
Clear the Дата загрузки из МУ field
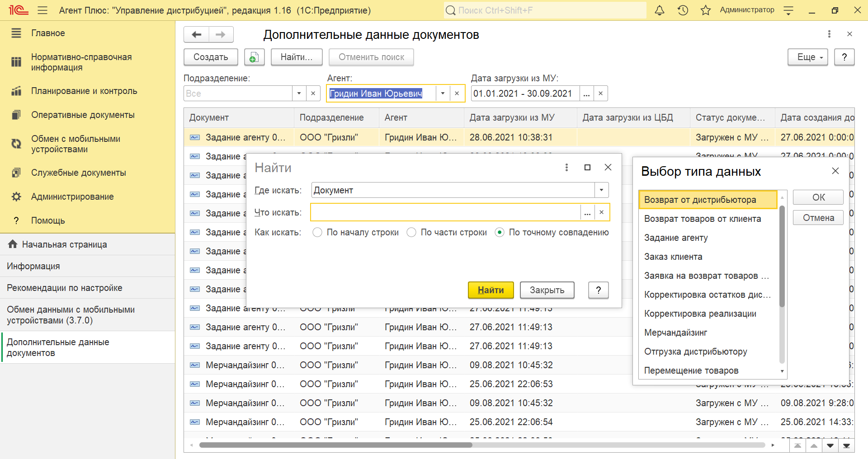(x=600, y=94)
